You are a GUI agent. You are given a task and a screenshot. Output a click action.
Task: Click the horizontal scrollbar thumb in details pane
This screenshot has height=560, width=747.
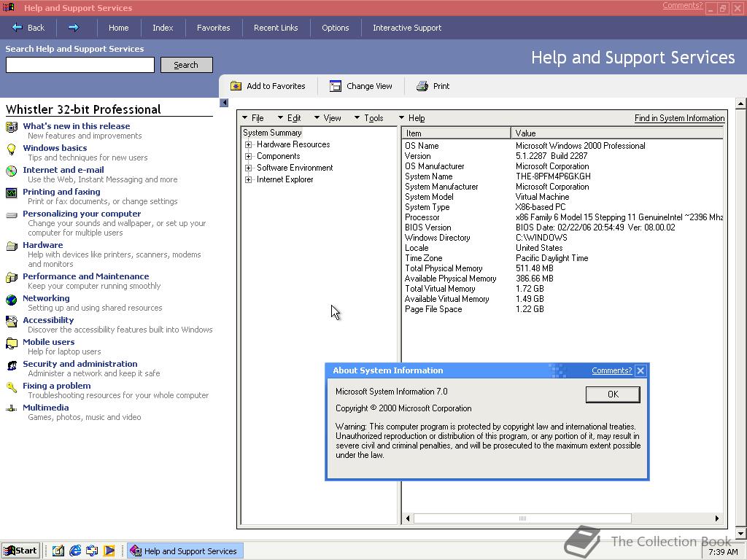pos(522,518)
